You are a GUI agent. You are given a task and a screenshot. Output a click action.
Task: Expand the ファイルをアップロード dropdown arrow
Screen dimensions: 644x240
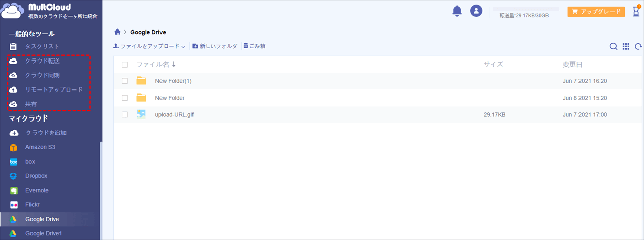click(x=183, y=46)
